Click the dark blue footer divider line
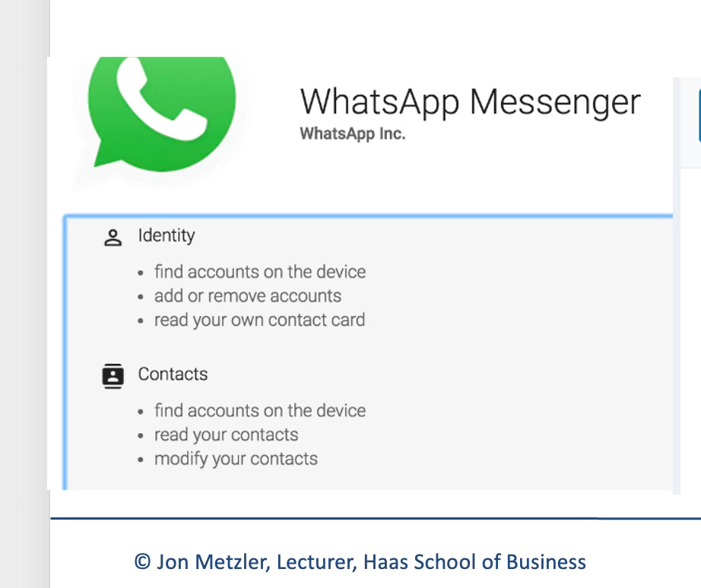This screenshot has width=701, height=588. pos(376,518)
